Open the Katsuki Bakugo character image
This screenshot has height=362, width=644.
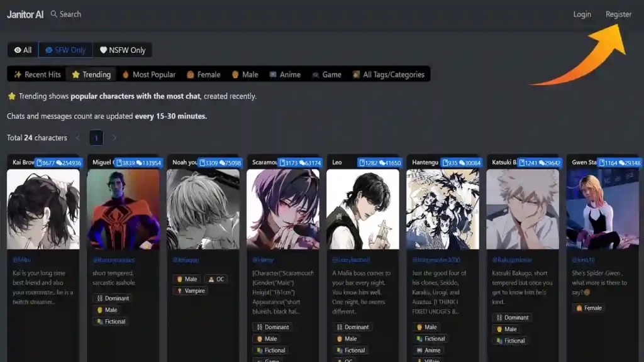point(523,209)
